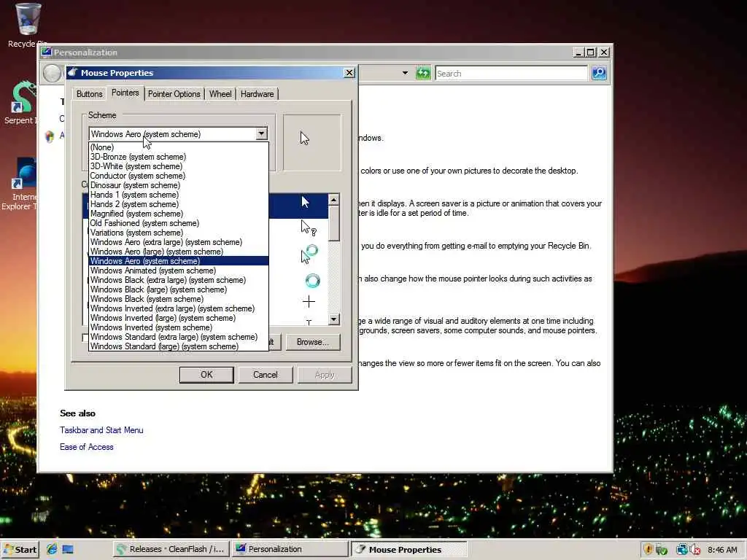This screenshot has width=747, height=560.
Task: Choose Hands 2 scheme
Action: pyautogui.click(x=179, y=204)
